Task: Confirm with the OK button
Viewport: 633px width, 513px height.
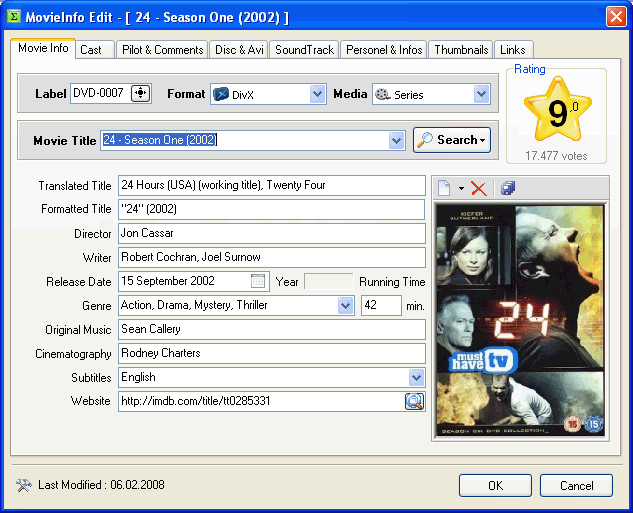Action: [495, 485]
